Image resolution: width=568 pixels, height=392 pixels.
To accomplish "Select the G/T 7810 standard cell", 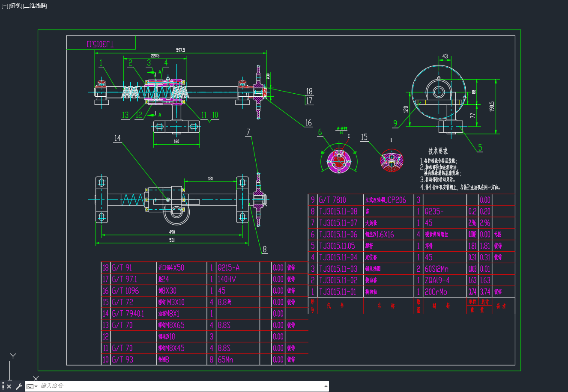I will point(332,200).
